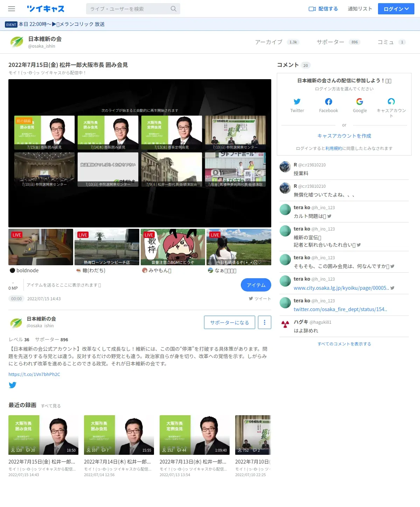
Task: Open the recording with 752 viewers
Action: tap(253, 435)
